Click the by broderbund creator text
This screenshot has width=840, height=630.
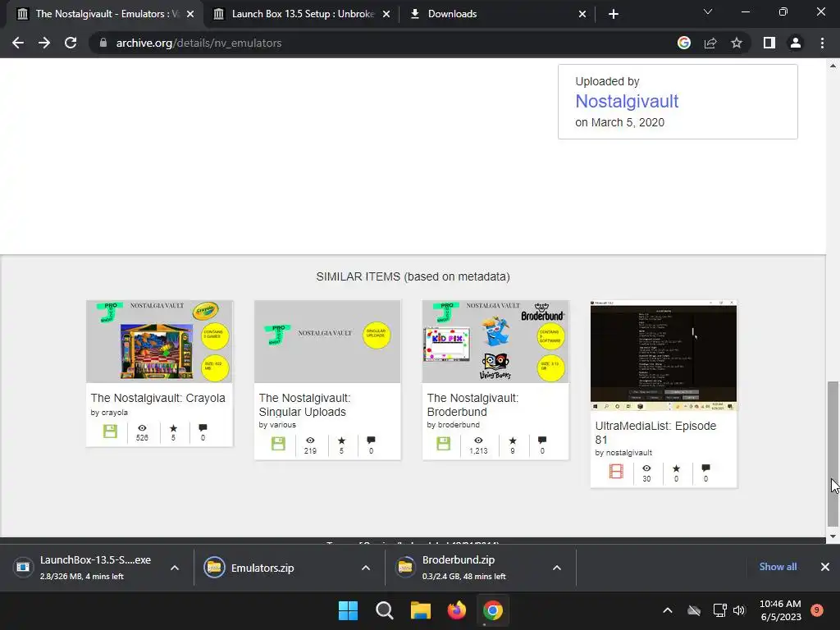click(x=453, y=425)
